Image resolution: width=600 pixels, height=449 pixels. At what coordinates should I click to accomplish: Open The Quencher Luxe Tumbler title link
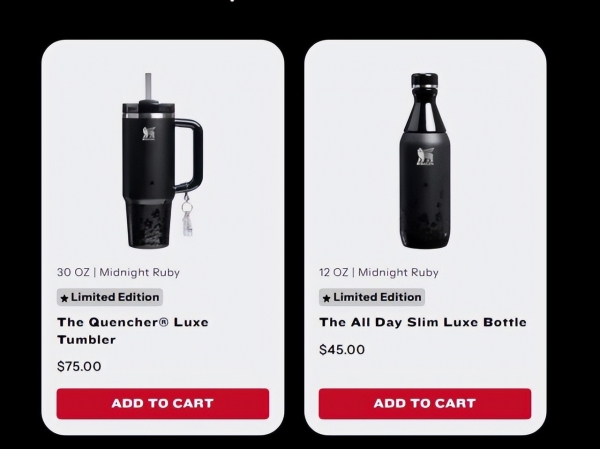pos(133,331)
